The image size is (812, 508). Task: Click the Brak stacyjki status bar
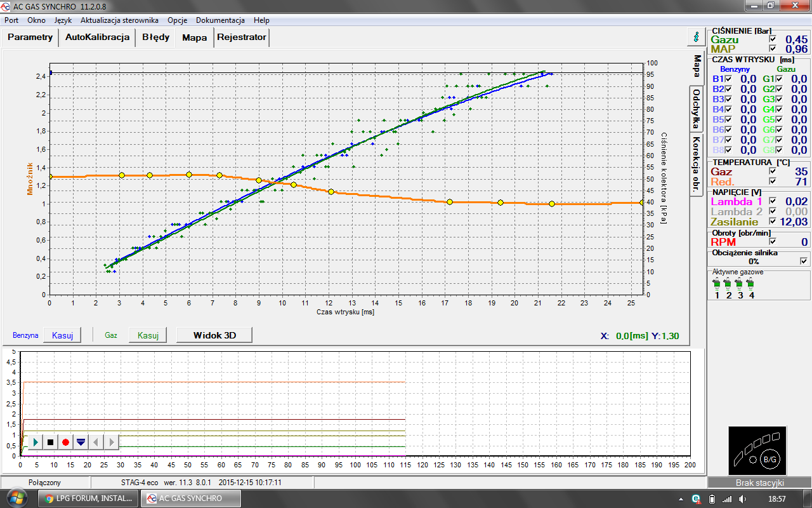click(759, 483)
